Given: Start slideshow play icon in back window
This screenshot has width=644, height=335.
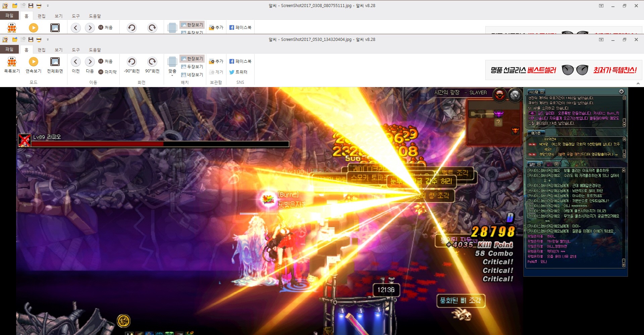Looking at the screenshot, I should click(x=33, y=28).
